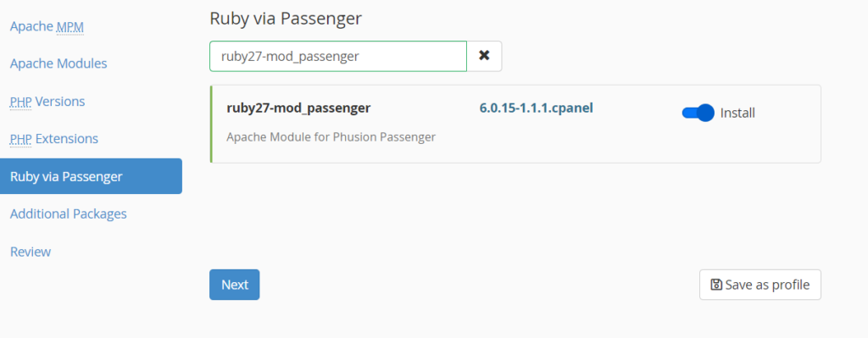Select PHP Versions from the sidebar
868x338 pixels.
coord(47,102)
